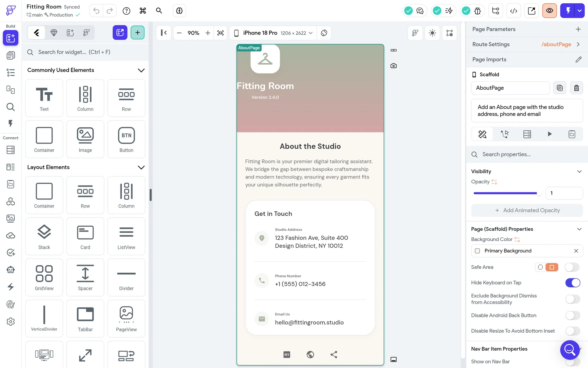The height and width of the screenshot is (368, 588).
Task: Enable Disable Android Back Button switch
Action: 572,315
